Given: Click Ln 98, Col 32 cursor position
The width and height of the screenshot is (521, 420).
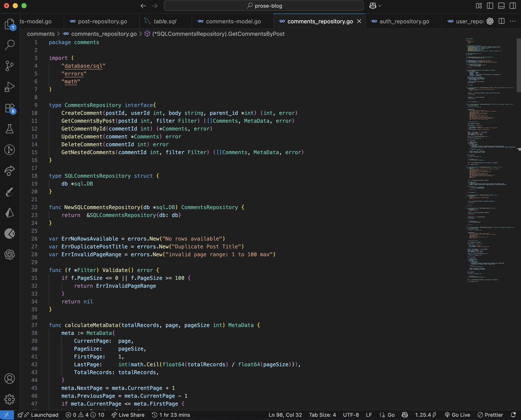Looking at the screenshot, I should pos(285,415).
